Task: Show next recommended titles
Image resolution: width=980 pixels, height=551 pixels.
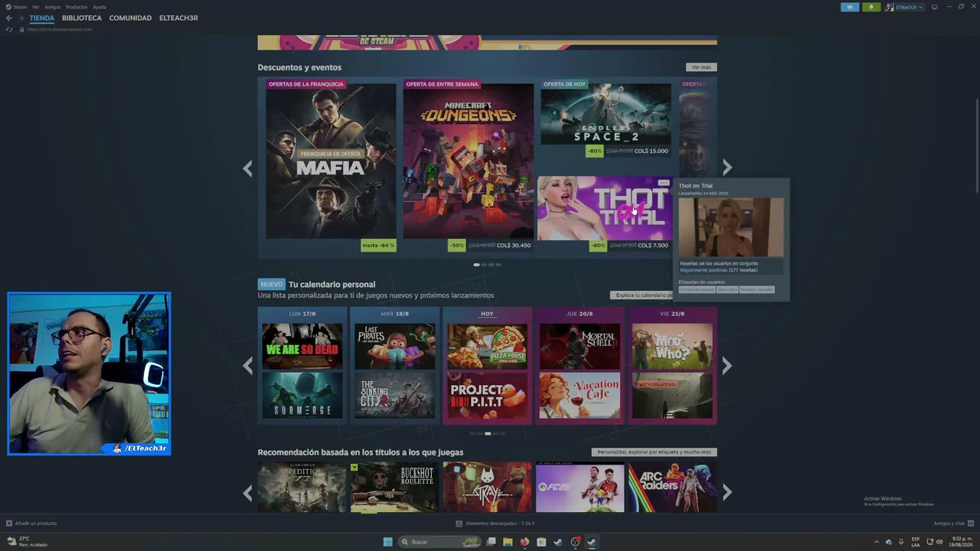Action: (727, 493)
